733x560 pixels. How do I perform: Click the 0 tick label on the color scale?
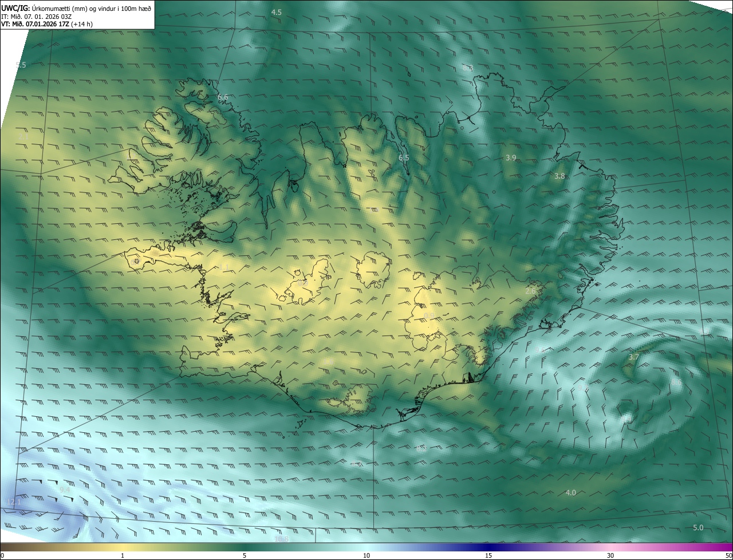click(x=2, y=555)
